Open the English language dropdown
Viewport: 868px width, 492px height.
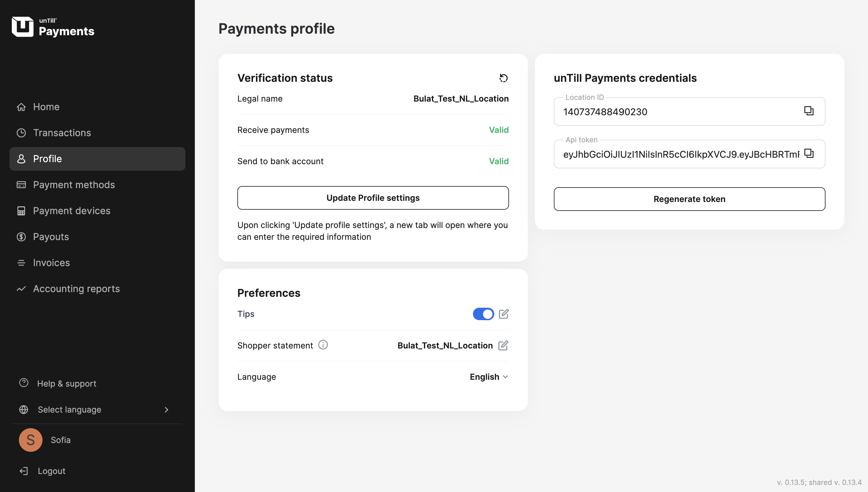[489, 377]
